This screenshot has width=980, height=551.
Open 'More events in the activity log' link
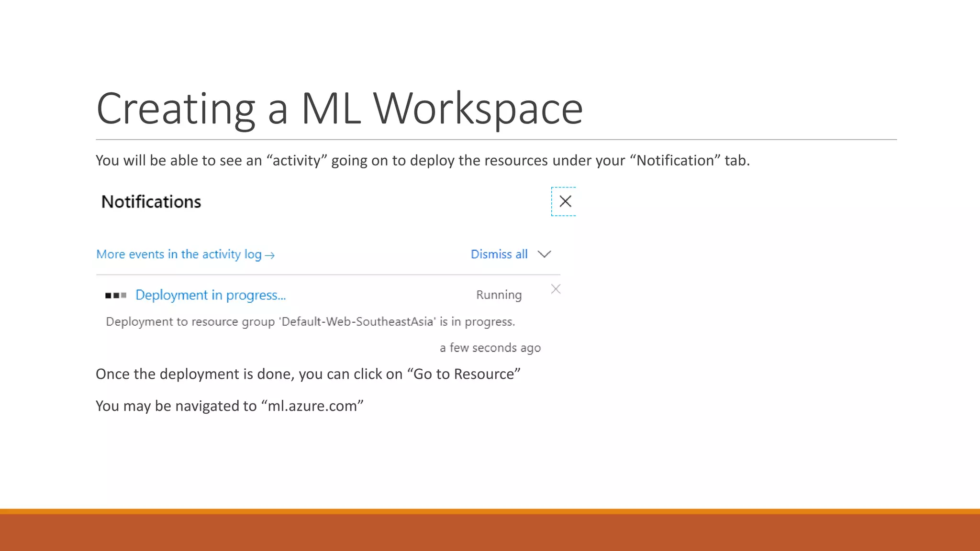point(186,254)
